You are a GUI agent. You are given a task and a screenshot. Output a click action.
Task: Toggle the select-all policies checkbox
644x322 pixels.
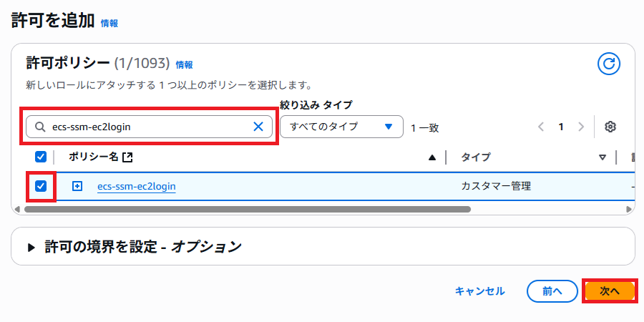pyautogui.click(x=41, y=157)
